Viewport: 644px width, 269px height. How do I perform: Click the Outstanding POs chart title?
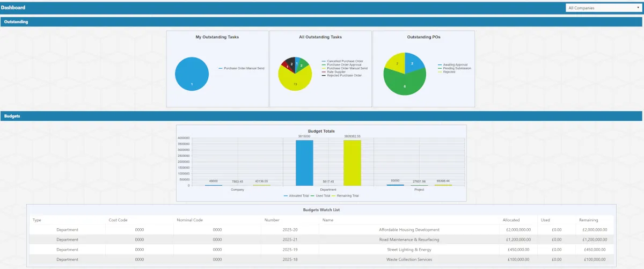tap(423, 37)
